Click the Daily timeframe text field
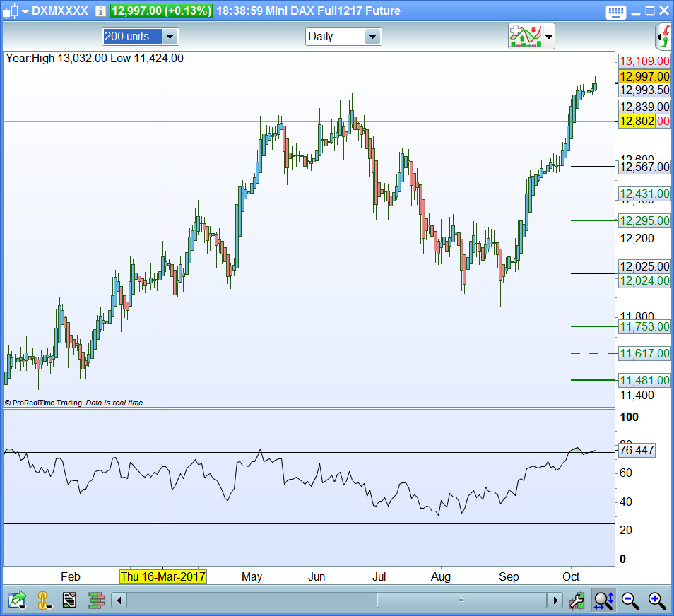674x616 pixels. tap(336, 37)
